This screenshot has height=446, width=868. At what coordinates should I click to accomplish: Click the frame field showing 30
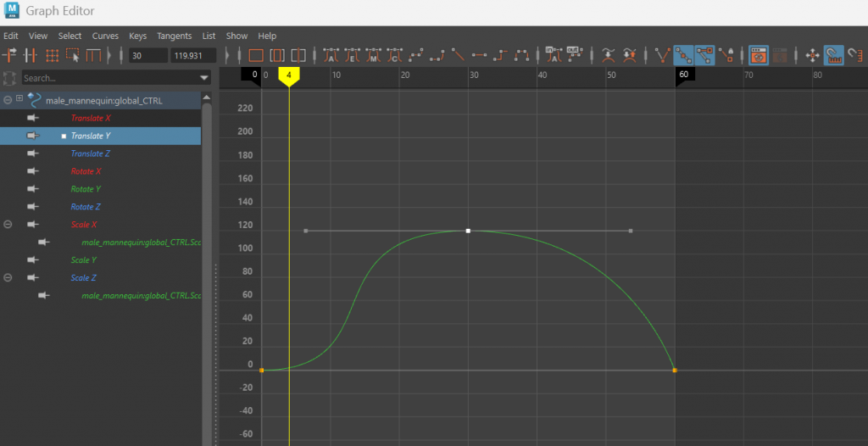pos(147,55)
